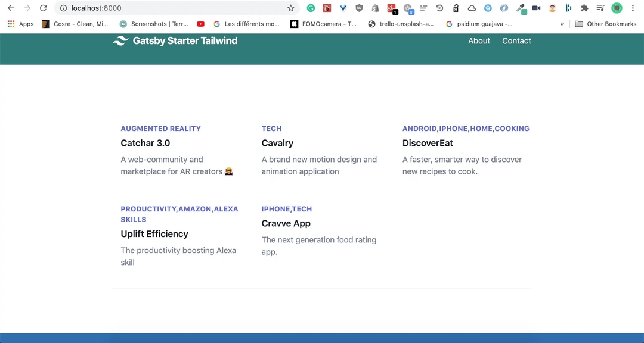Open the Uplift Efficiency project title

tap(154, 234)
